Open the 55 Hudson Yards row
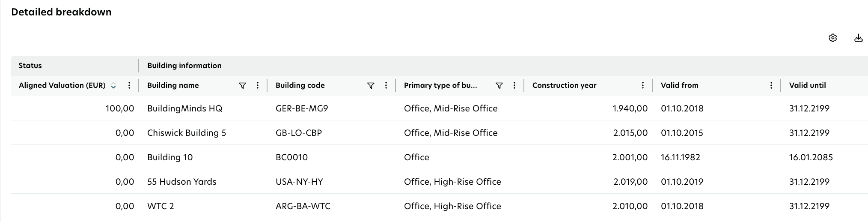Viewport: 868px width, 222px height. click(x=181, y=182)
